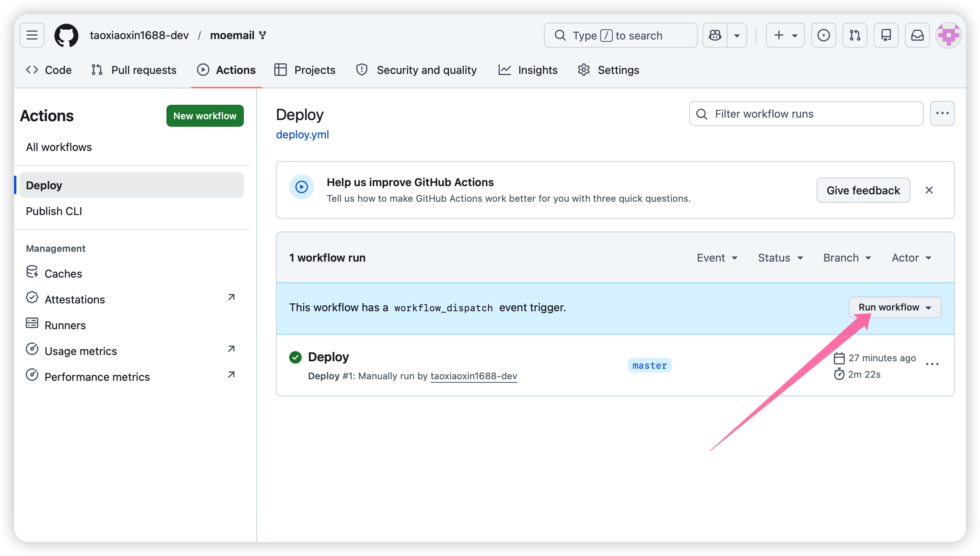Go to the Pull requests tab
Viewport: 980px width, 556px height.
[134, 70]
